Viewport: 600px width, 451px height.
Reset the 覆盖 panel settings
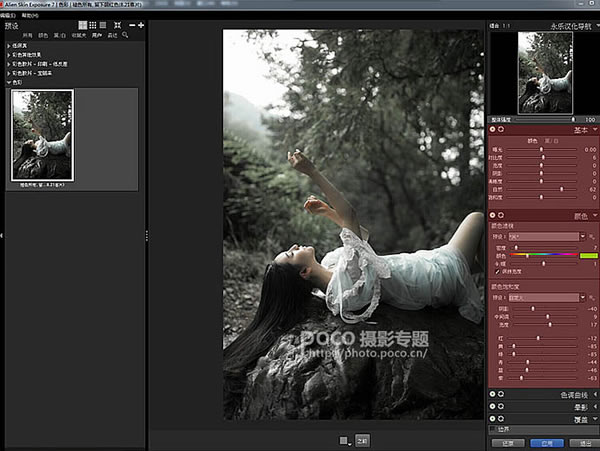pyautogui.click(x=501, y=419)
